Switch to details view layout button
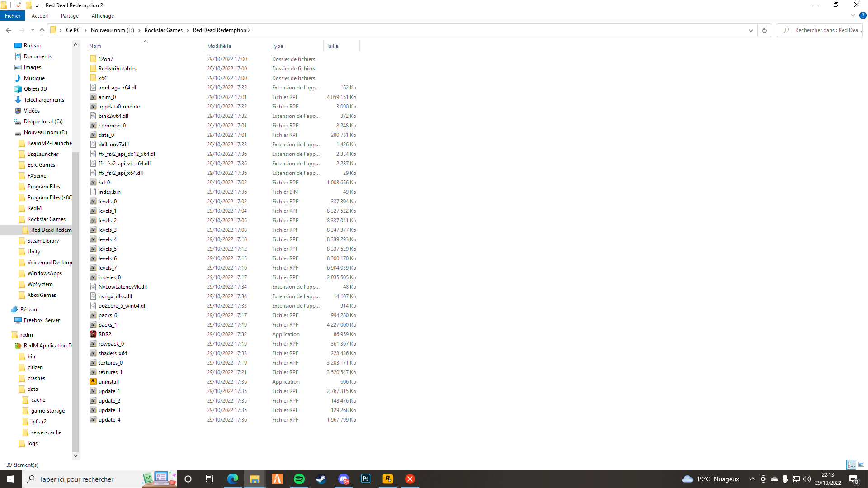This screenshot has width=868, height=488. pyautogui.click(x=851, y=465)
